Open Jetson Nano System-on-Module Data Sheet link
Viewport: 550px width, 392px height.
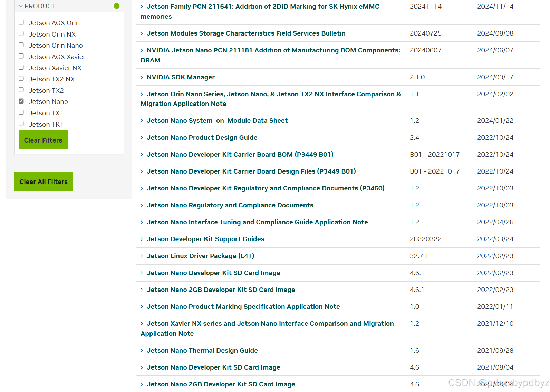point(217,120)
